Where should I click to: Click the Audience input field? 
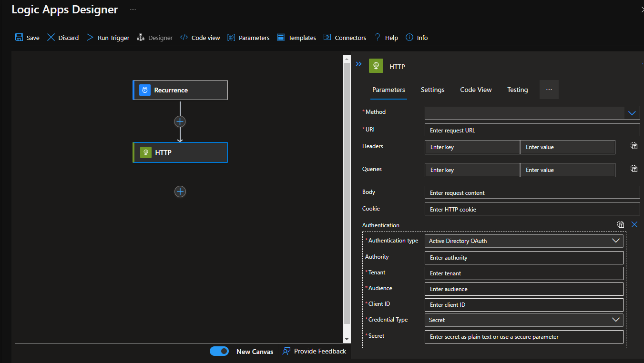524,289
